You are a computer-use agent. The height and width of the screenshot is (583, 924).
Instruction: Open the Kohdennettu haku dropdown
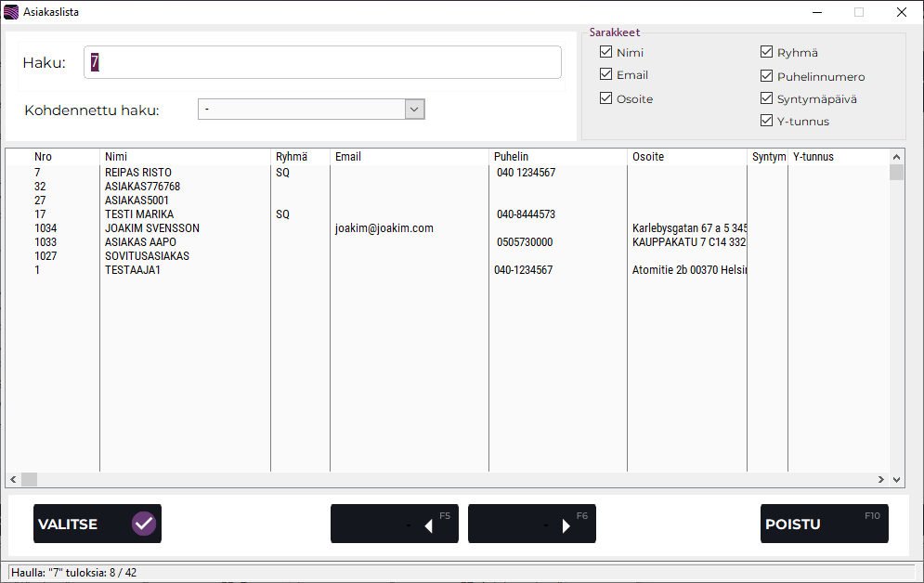click(415, 110)
